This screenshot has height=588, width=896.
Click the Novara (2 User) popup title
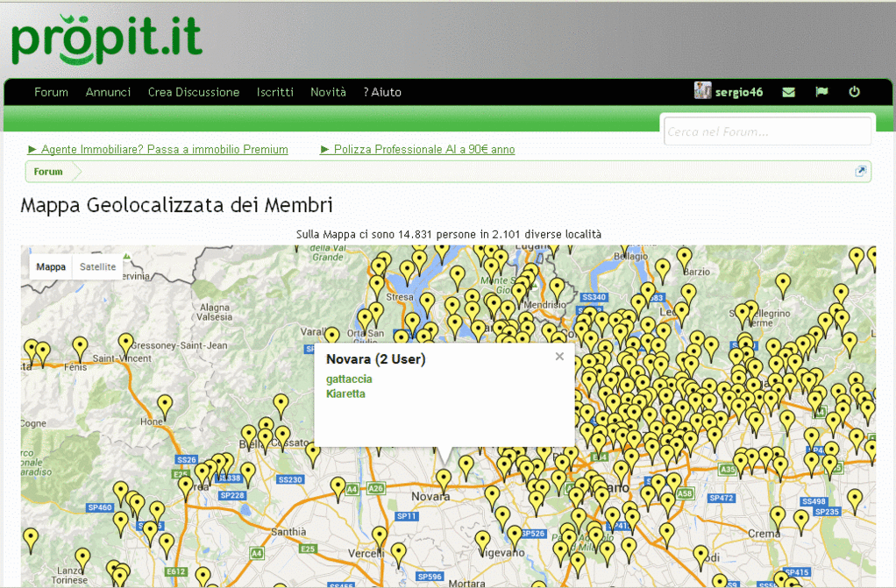click(x=376, y=359)
